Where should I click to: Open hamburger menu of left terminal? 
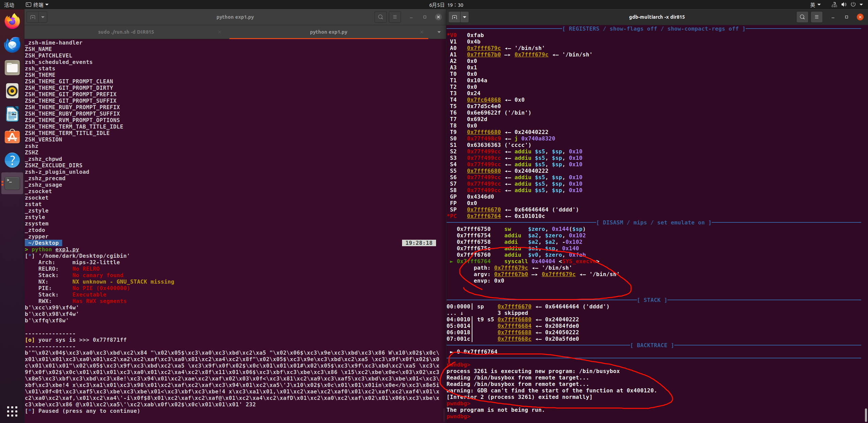pos(395,17)
